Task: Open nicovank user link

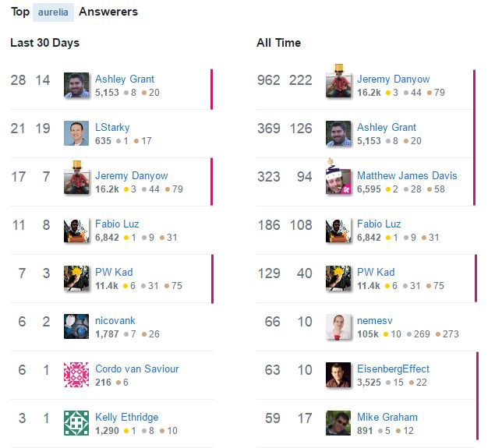Action: (x=115, y=321)
